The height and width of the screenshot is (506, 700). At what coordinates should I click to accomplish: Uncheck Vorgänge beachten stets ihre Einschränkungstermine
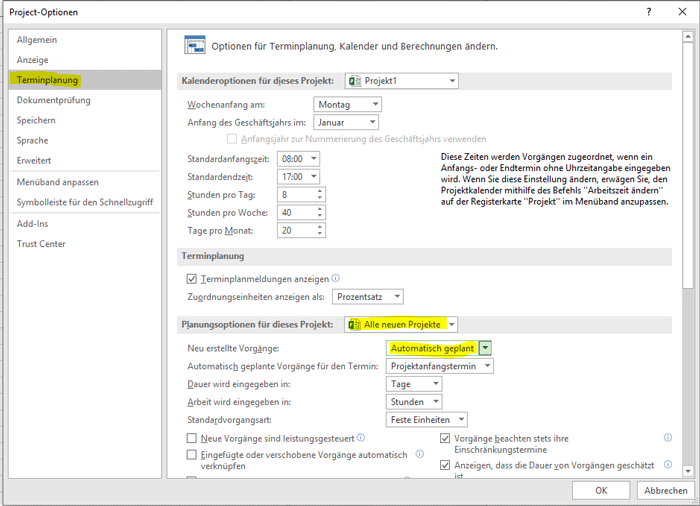446,438
